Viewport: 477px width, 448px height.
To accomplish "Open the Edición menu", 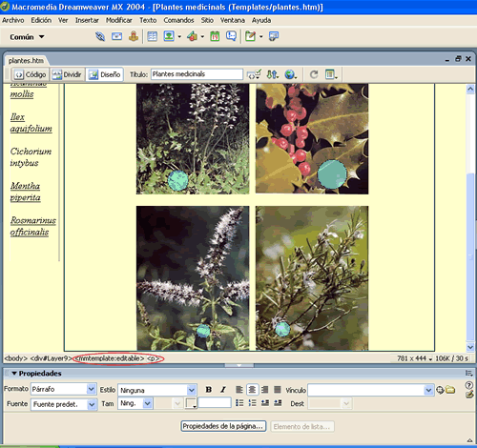I will coord(41,20).
